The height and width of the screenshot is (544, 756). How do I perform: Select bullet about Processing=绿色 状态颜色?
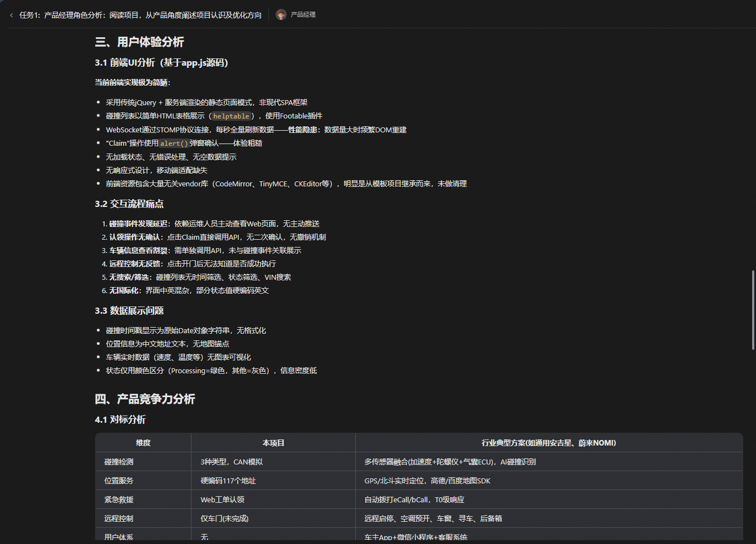pyautogui.click(x=212, y=370)
